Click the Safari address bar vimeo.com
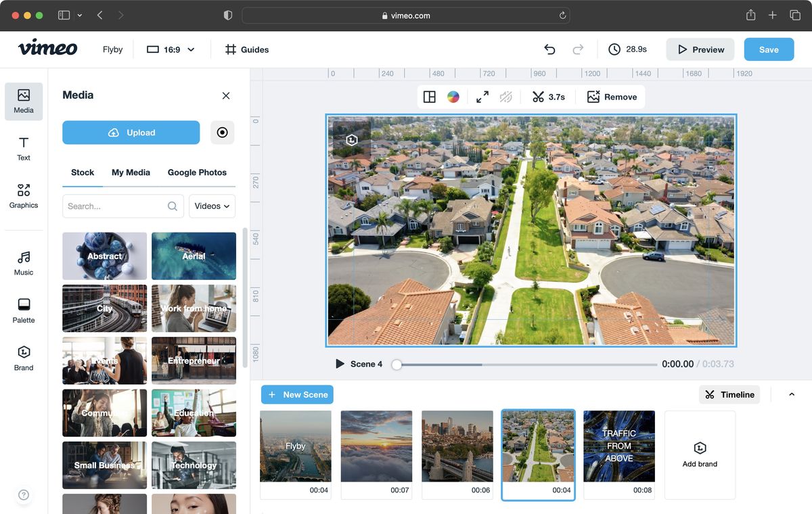 pos(405,15)
